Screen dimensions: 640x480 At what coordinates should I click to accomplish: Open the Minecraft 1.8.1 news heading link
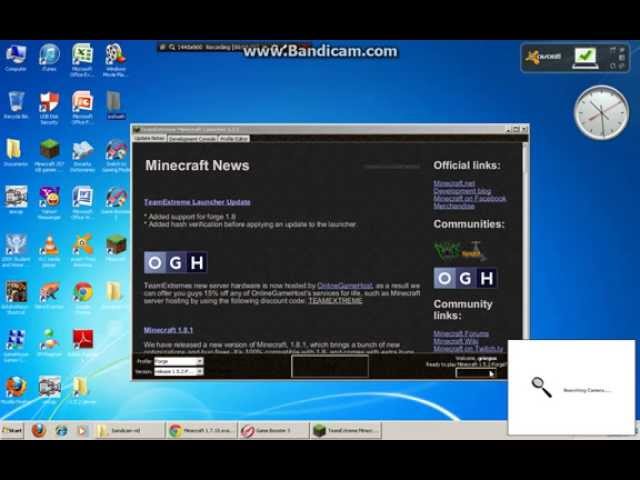coord(168,330)
